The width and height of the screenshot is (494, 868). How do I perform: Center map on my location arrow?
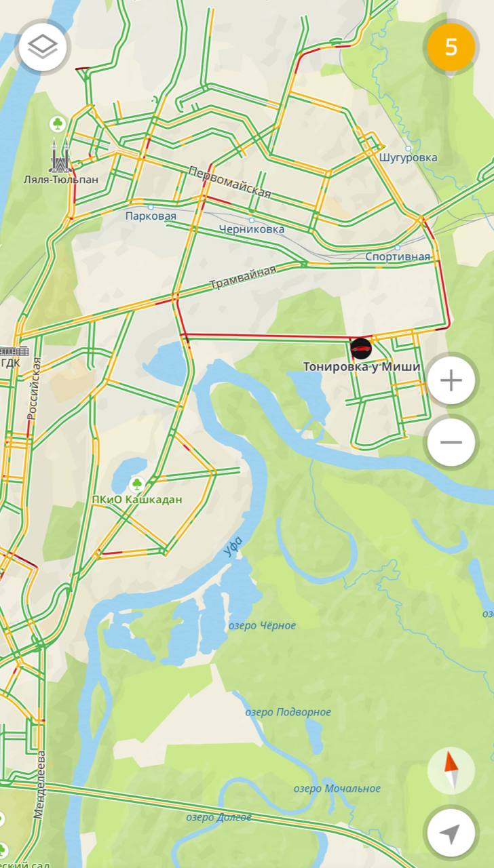point(451,833)
